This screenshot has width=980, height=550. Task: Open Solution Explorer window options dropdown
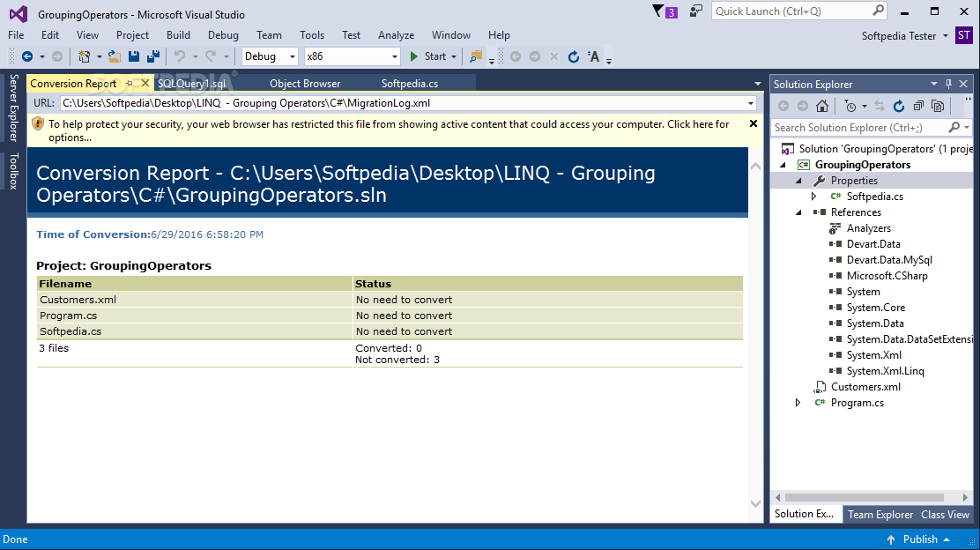(x=934, y=84)
